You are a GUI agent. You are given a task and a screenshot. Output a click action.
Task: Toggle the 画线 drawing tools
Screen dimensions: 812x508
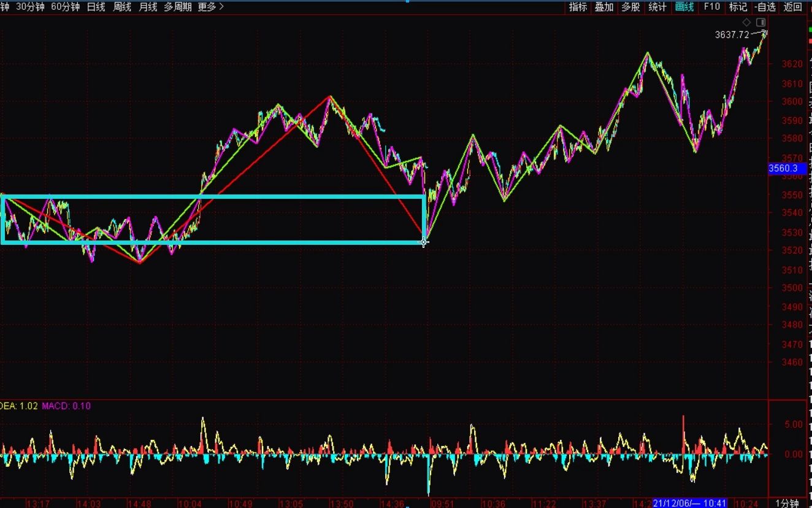(x=684, y=7)
